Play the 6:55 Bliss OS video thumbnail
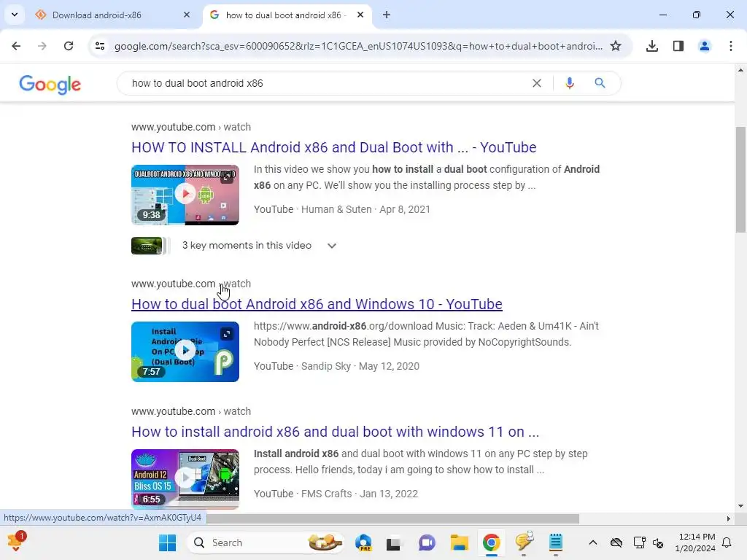 pos(185,478)
